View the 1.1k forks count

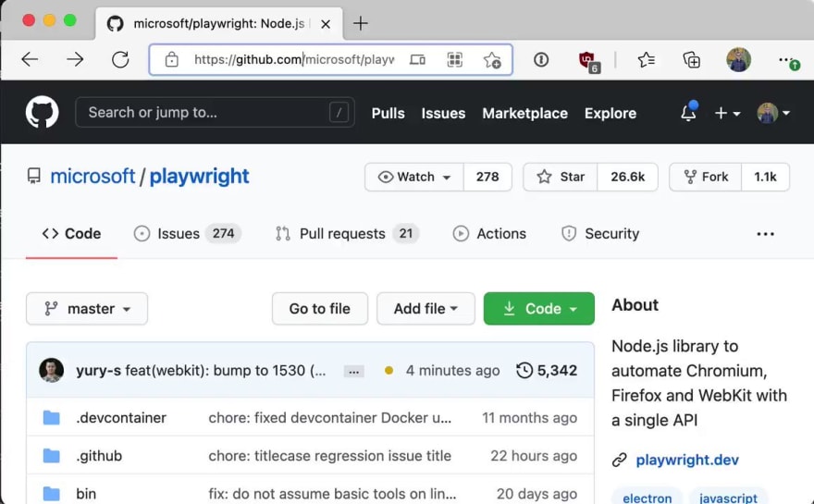click(x=765, y=177)
